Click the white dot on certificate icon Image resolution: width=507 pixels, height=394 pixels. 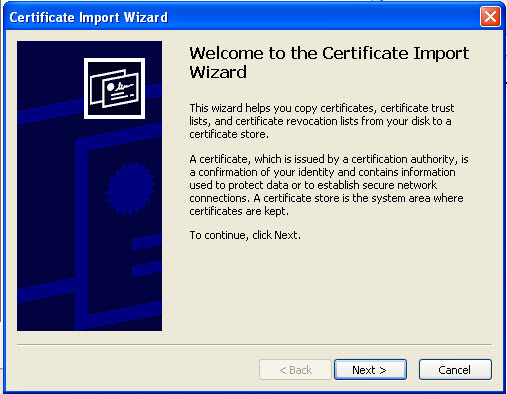[x=110, y=87]
